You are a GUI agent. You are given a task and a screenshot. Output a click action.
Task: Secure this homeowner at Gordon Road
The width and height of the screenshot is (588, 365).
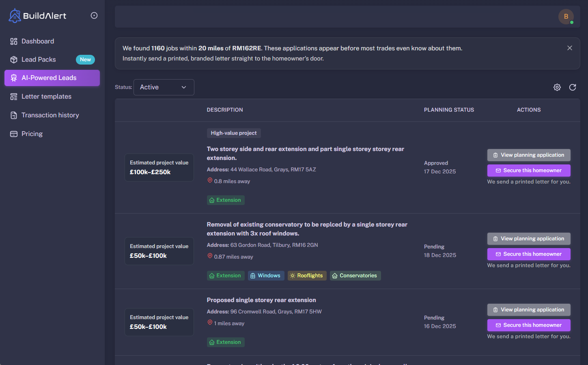coord(528,254)
